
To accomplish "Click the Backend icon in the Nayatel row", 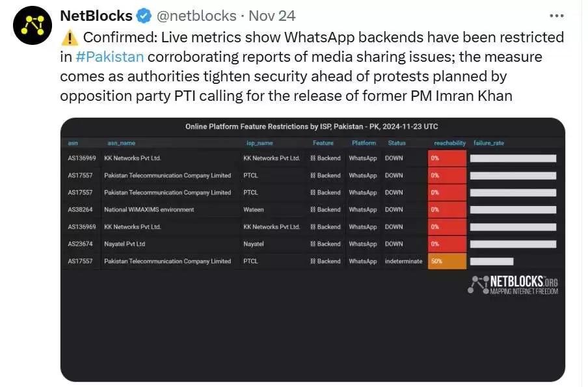I will pyautogui.click(x=313, y=244).
